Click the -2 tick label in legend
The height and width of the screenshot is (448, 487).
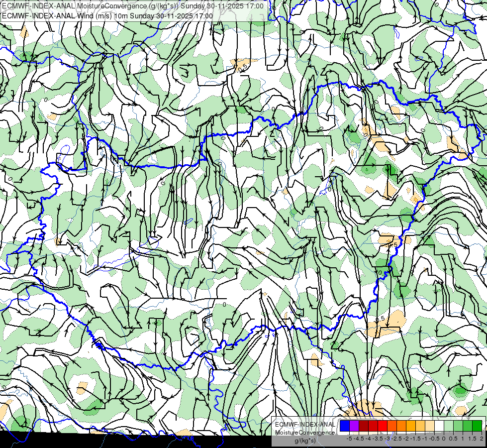[x=406, y=439]
